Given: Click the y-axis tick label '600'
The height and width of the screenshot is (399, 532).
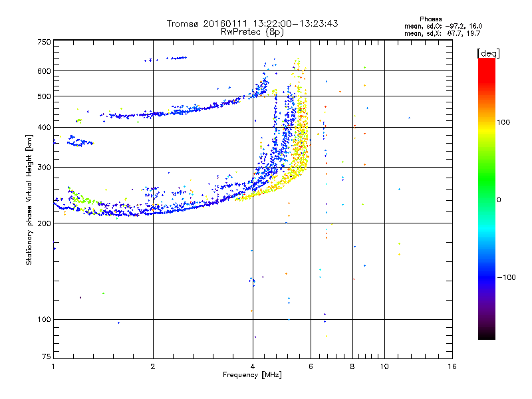Looking at the screenshot, I should point(44,71).
